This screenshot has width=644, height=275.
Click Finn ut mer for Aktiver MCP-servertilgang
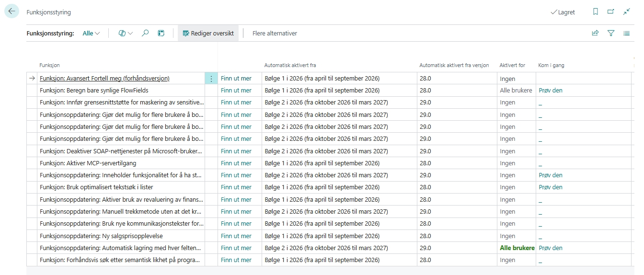coord(236,163)
